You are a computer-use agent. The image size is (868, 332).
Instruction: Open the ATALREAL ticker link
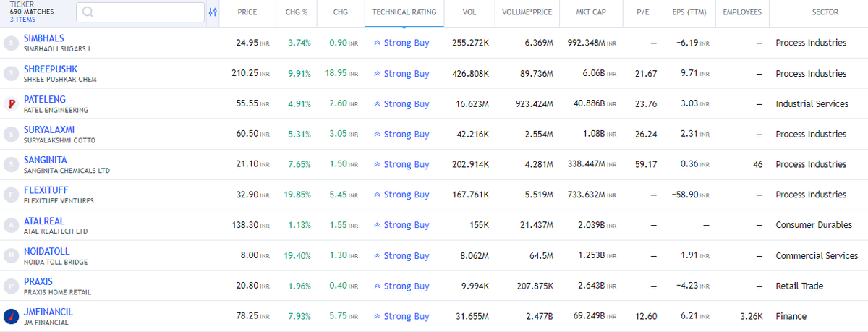coord(44,220)
